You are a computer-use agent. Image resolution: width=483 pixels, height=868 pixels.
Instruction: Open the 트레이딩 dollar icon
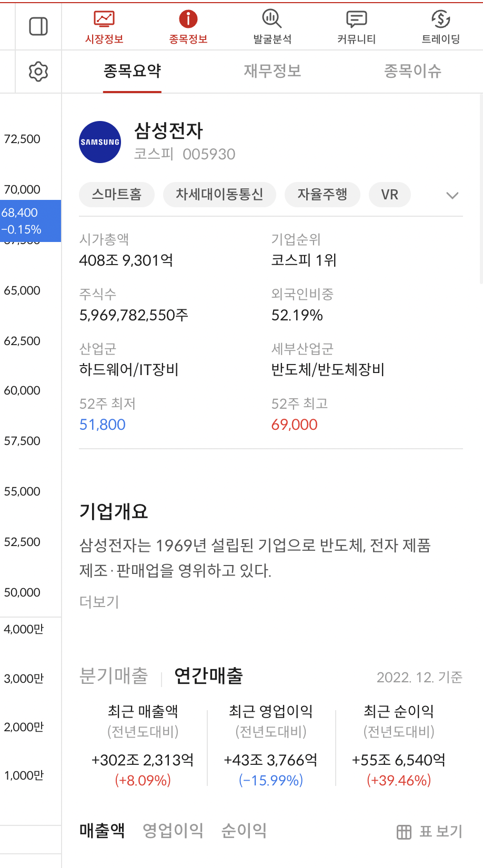point(441,19)
